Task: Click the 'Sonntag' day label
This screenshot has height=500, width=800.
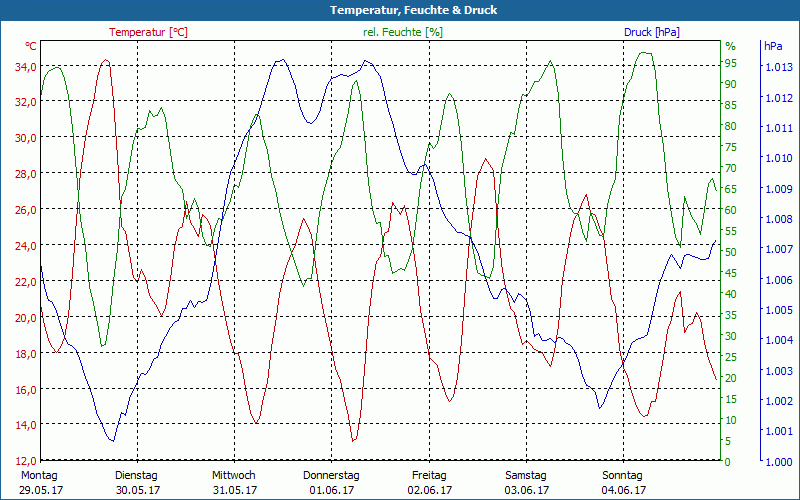Action: (x=622, y=476)
